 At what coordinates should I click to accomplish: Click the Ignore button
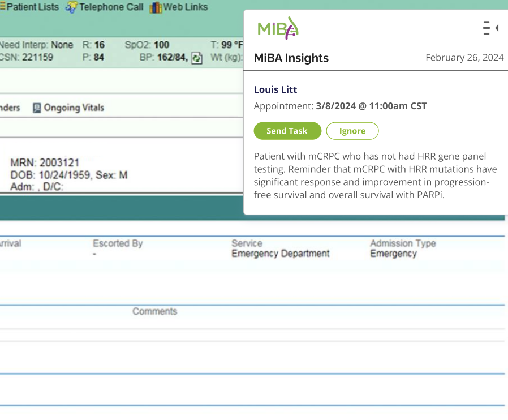352,131
